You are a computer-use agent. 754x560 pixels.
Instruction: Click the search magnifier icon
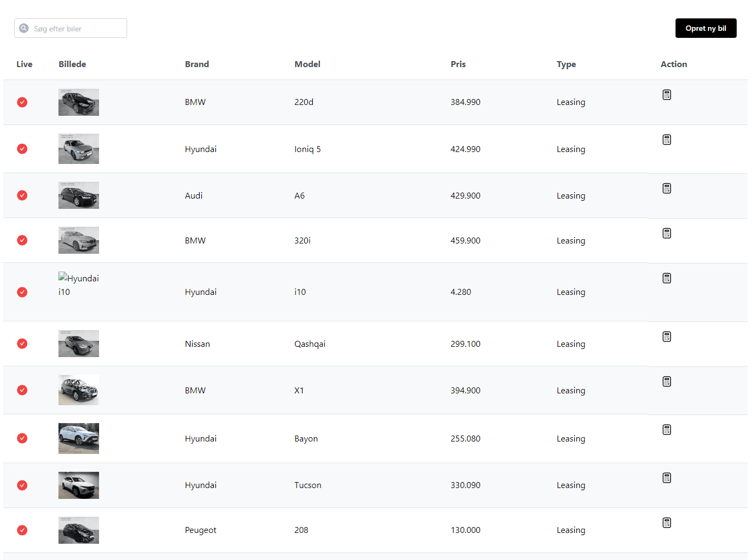(x=24, y=28)
